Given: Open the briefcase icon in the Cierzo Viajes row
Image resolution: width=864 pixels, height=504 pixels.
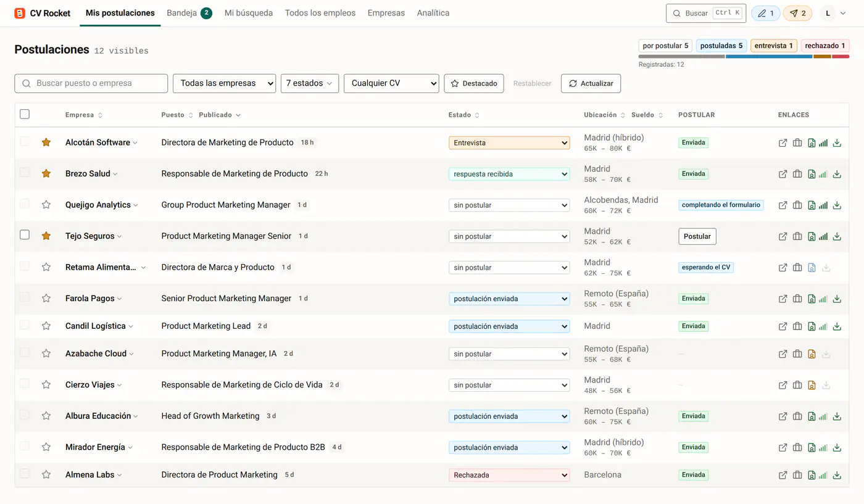Looking at the screenshot, I should pos(797,385).
